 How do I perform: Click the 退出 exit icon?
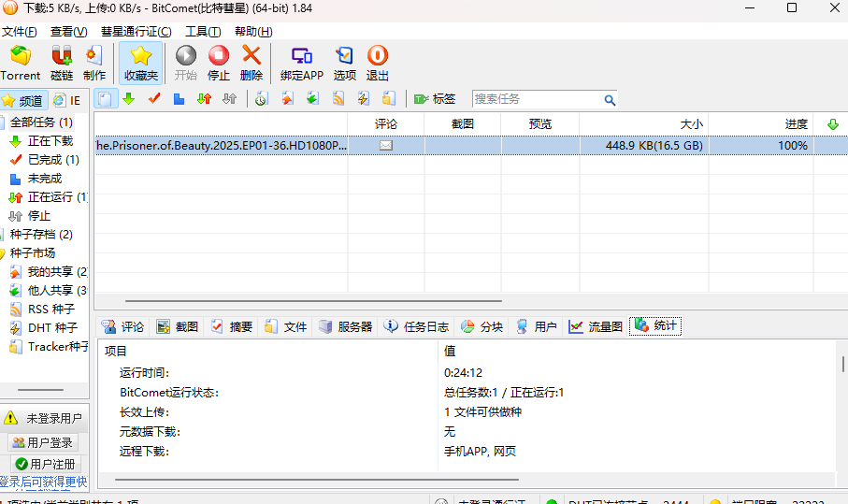[x=378, y=63]
